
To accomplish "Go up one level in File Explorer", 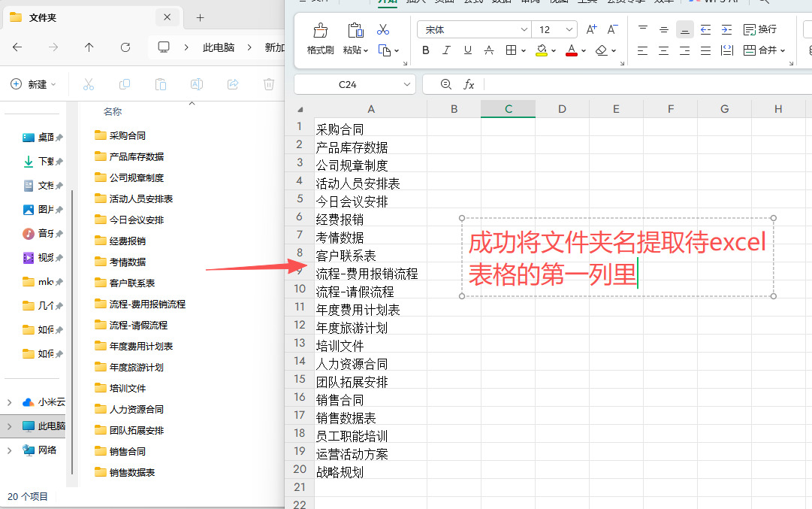I will point(89,47).
